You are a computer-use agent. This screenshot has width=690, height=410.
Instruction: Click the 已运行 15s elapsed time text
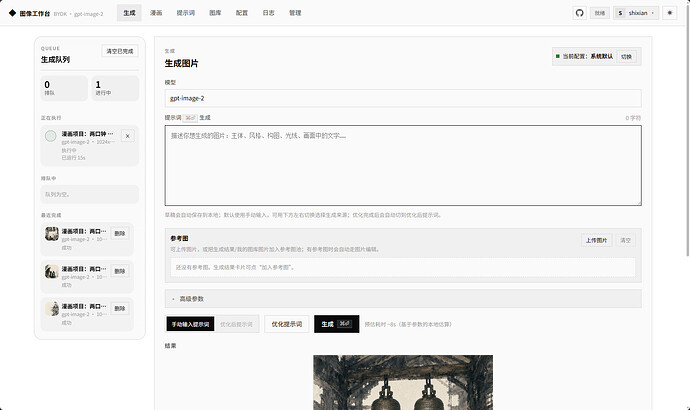[x=73, y=157]
